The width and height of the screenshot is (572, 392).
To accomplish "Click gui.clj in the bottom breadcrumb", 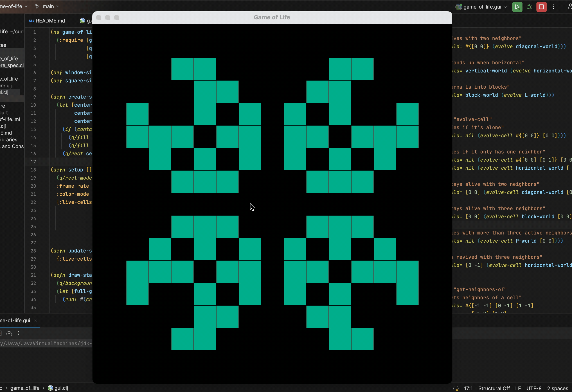I will (x=61, y=388).
